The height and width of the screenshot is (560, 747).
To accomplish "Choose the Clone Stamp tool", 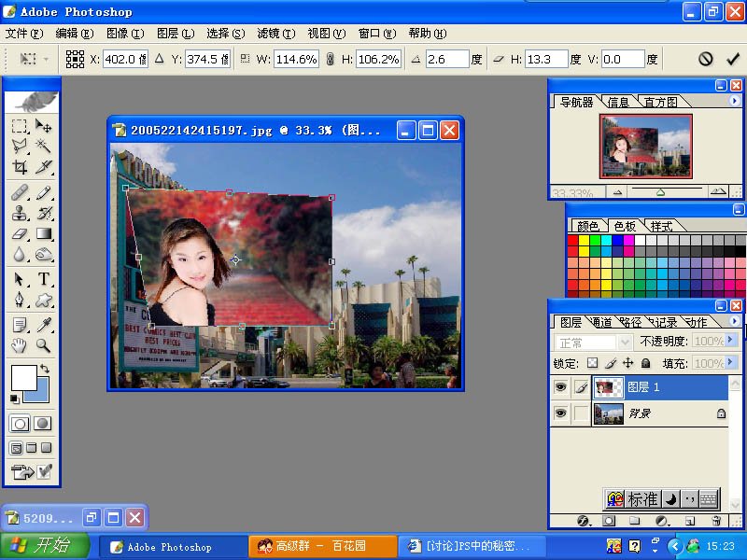I will (x=20, y=213).
